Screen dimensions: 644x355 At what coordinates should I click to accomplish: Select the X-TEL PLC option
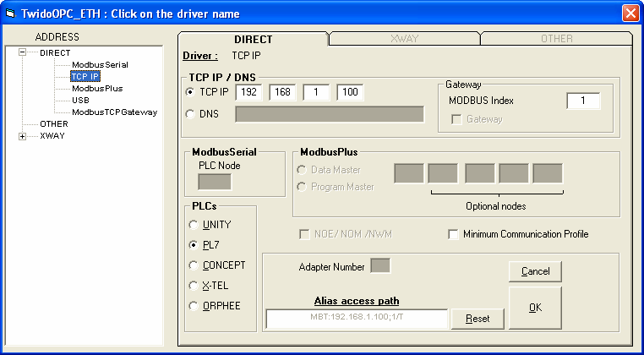193,286
